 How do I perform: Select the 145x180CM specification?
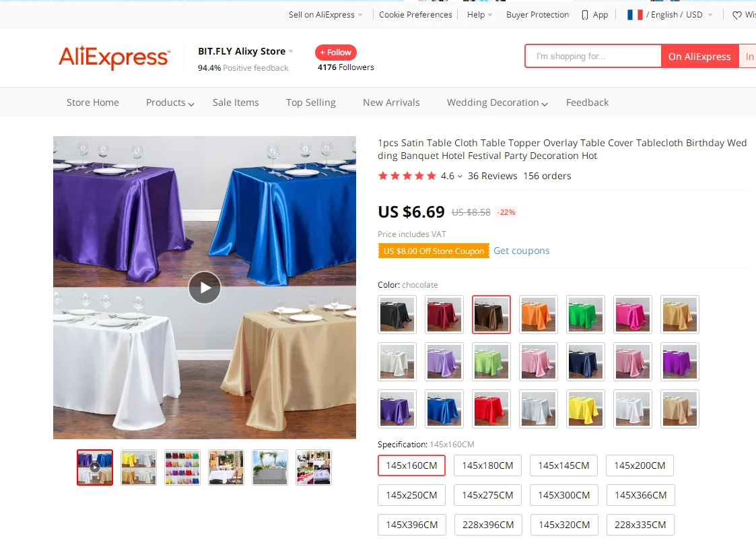click(487, 465)
